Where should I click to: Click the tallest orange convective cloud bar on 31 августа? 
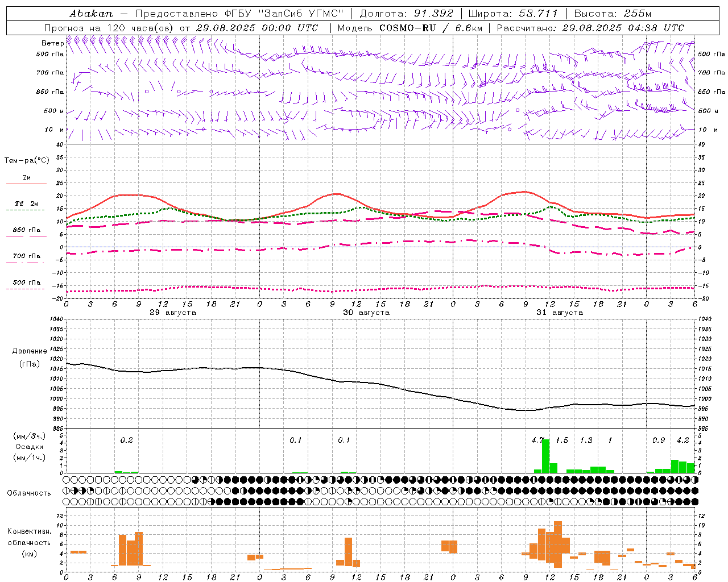(x=558, y=544)
